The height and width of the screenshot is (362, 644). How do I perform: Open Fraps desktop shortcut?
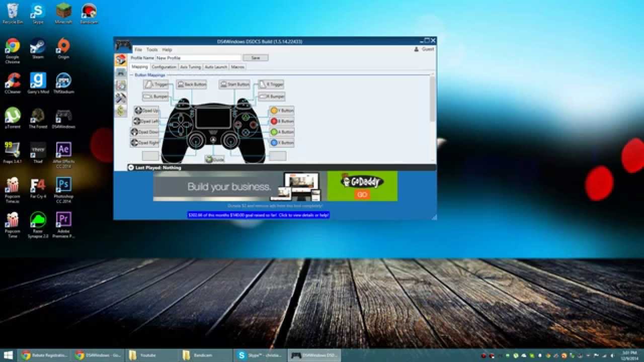tap(13, 152)
